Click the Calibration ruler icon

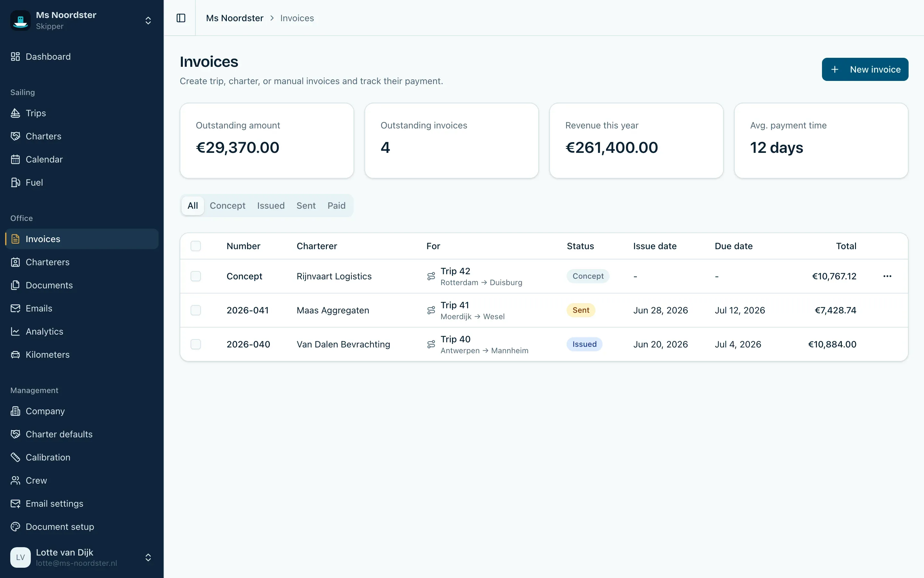coord(15,457)
